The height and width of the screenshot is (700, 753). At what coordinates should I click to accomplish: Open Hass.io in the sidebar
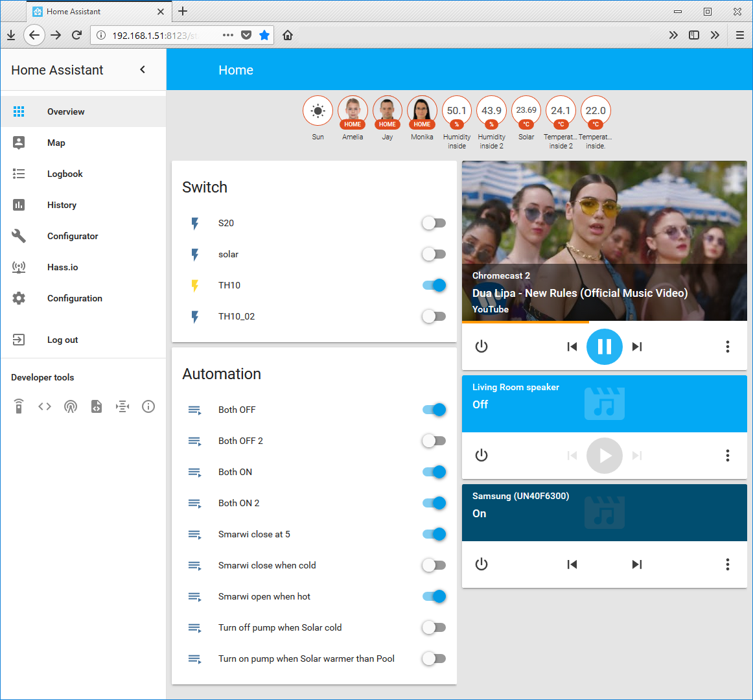[84, 267]
